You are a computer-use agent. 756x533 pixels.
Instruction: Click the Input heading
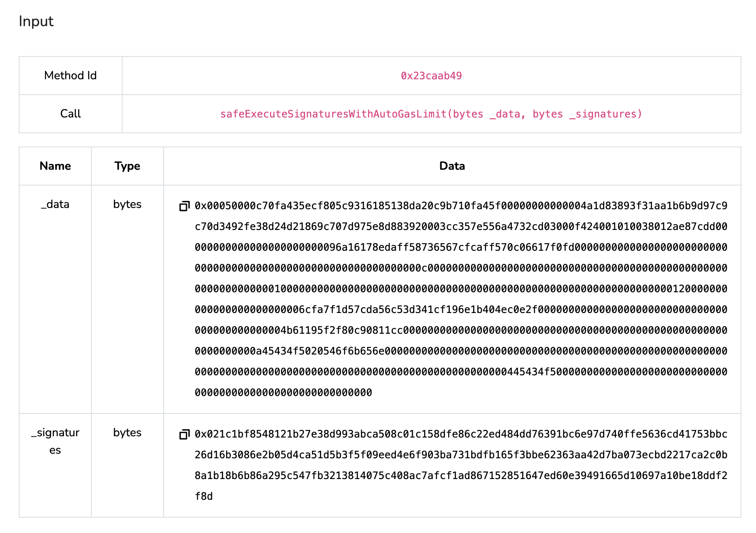coord(36,21)
